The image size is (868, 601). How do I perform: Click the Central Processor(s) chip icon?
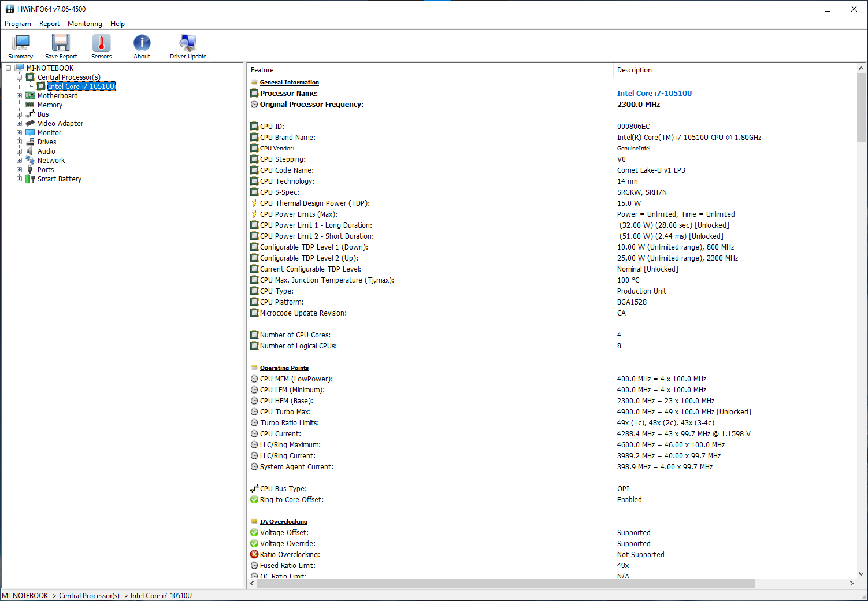tap(30, 77)
